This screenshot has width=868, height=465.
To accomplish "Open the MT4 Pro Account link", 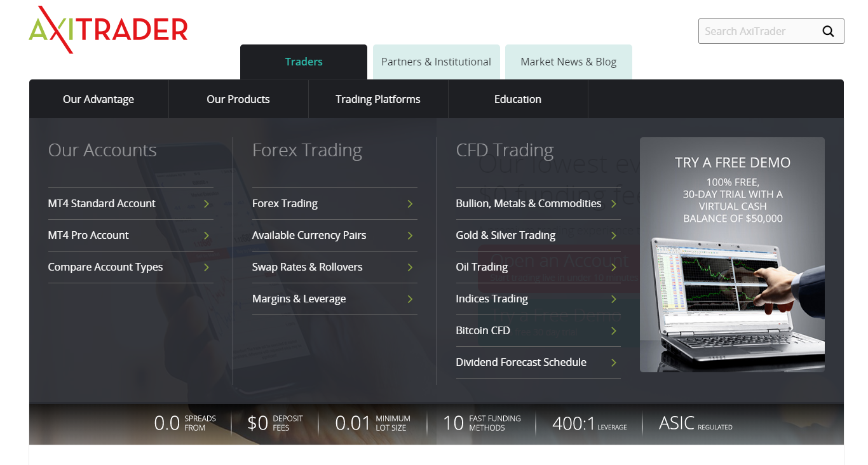I will click(131, 235).
